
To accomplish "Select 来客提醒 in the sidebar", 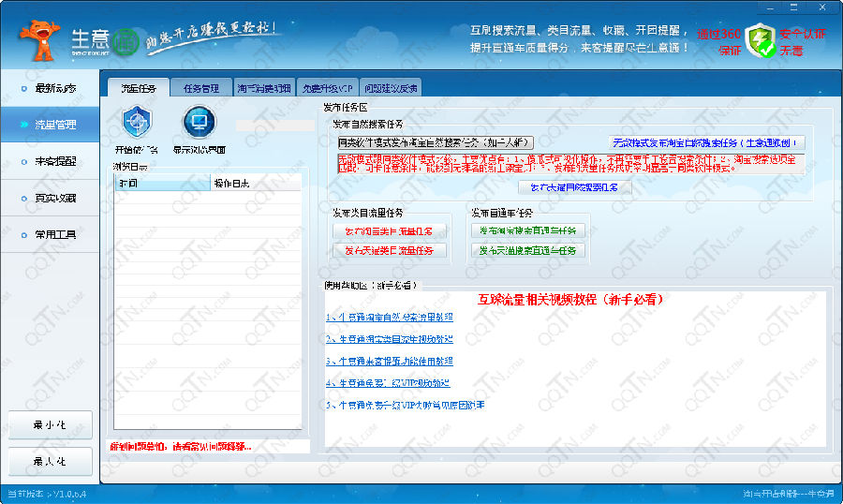I will point(50,161).
